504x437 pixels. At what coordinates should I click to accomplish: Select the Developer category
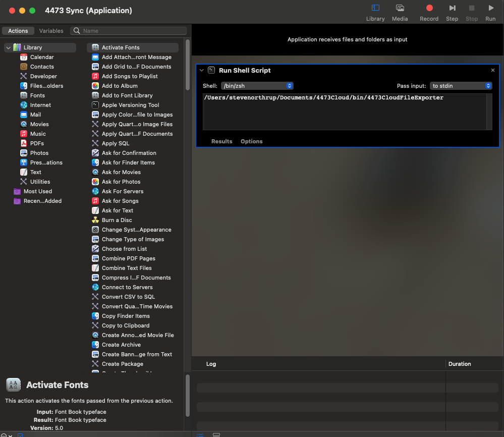click(43, 76)
